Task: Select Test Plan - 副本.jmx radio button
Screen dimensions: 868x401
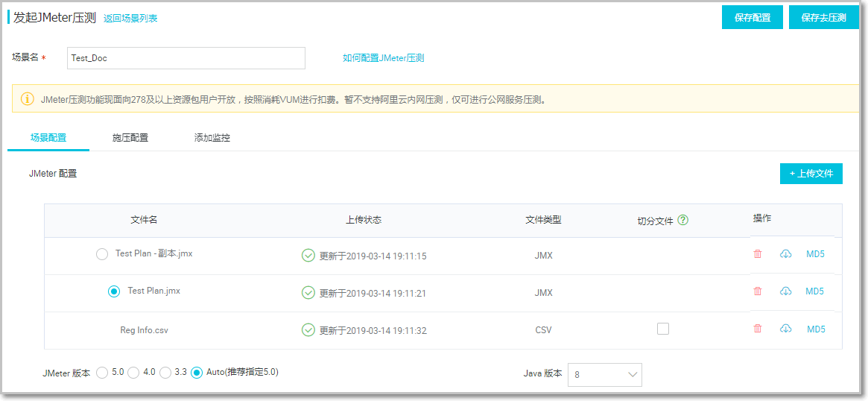Action: (102, 254)
